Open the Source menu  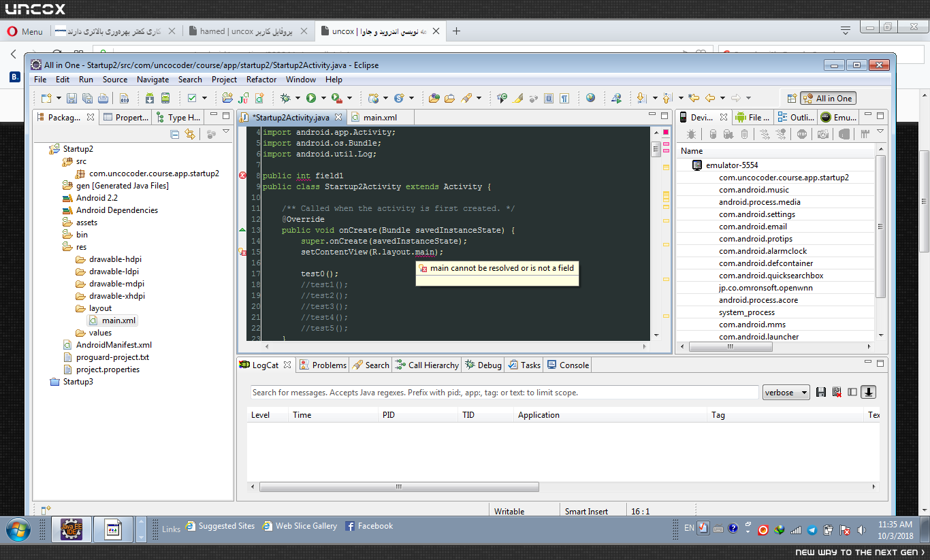[115, 79]
